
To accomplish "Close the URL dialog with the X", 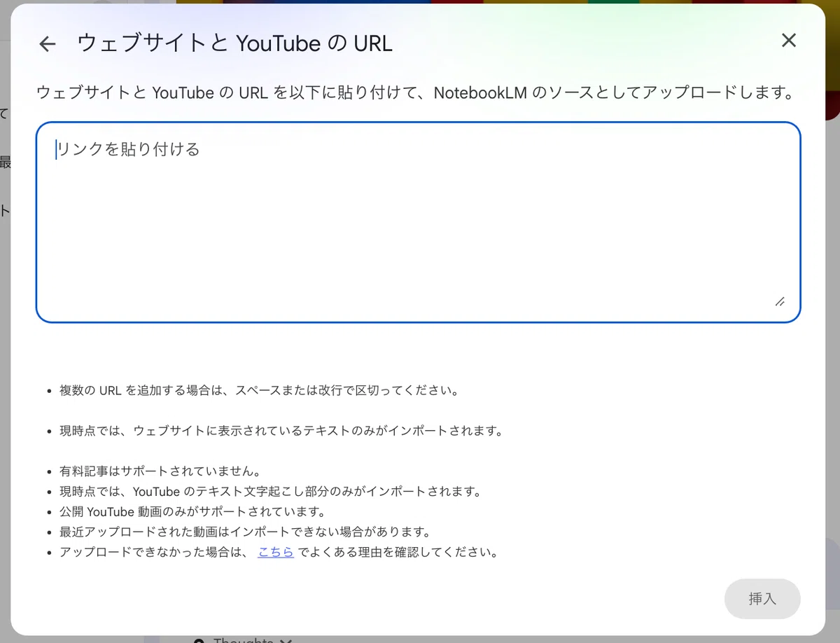I will click(789, 41).
